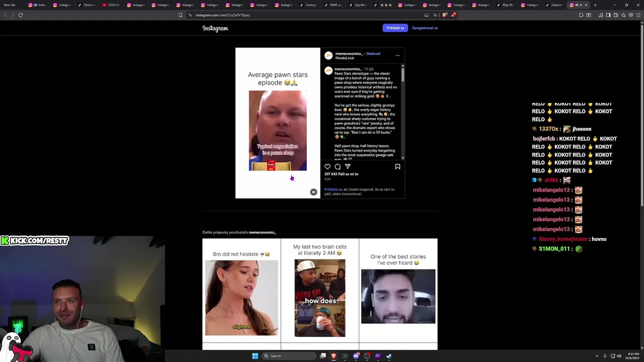The image size is (644, 362).
Task: Open Leo AI sparkle icon
Action: 623,15
